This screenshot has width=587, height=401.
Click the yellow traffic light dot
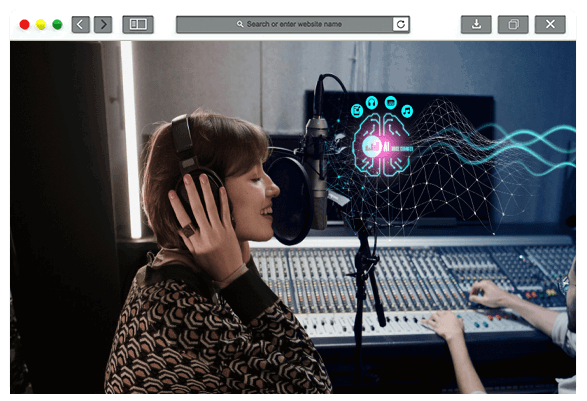click(41, 25)
